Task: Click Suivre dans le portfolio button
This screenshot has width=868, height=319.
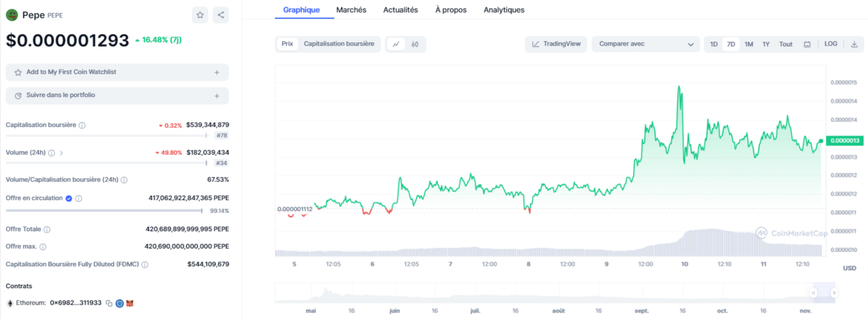Action: click(117, 96)
